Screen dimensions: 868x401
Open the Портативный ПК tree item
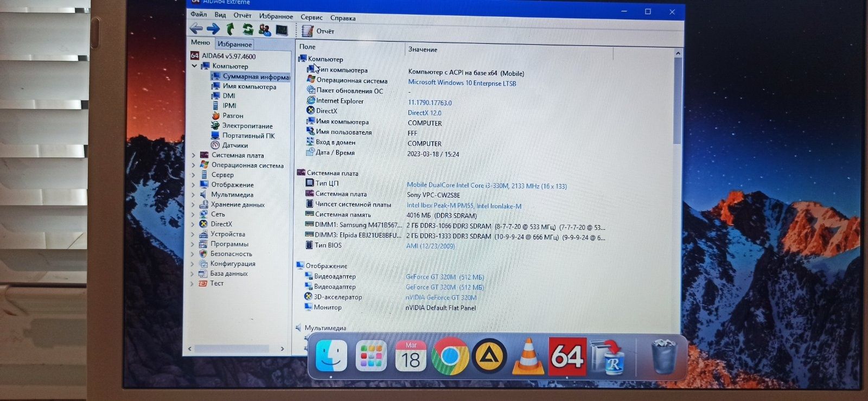coord(242,136)
